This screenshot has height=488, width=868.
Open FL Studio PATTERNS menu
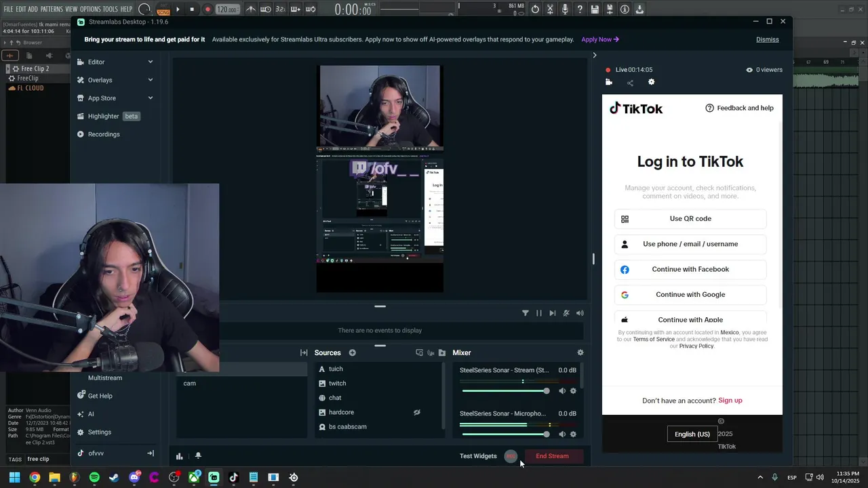(x=52, y=9)
